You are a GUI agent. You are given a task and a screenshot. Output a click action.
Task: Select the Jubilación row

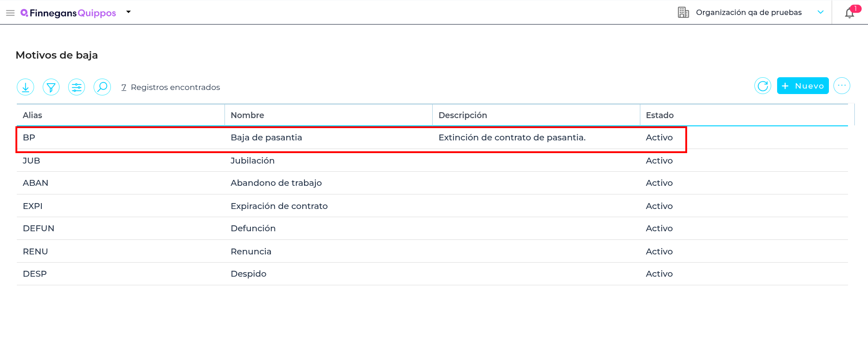[x=252, y=161]
